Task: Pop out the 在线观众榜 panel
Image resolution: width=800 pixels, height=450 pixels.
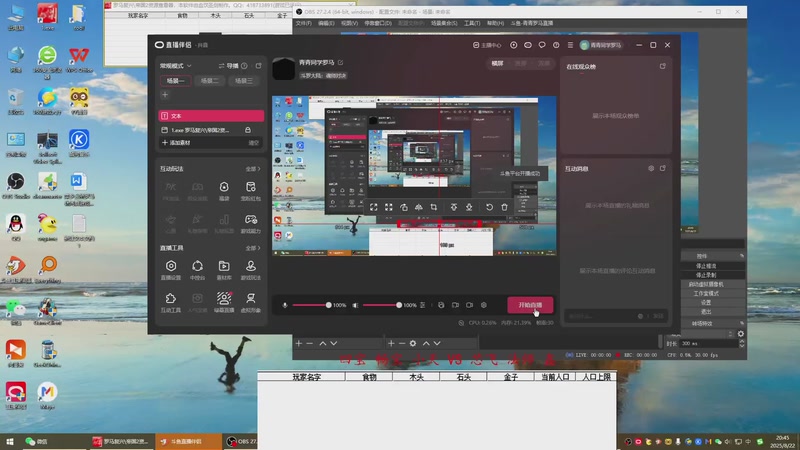Action: tap(662, 66)
